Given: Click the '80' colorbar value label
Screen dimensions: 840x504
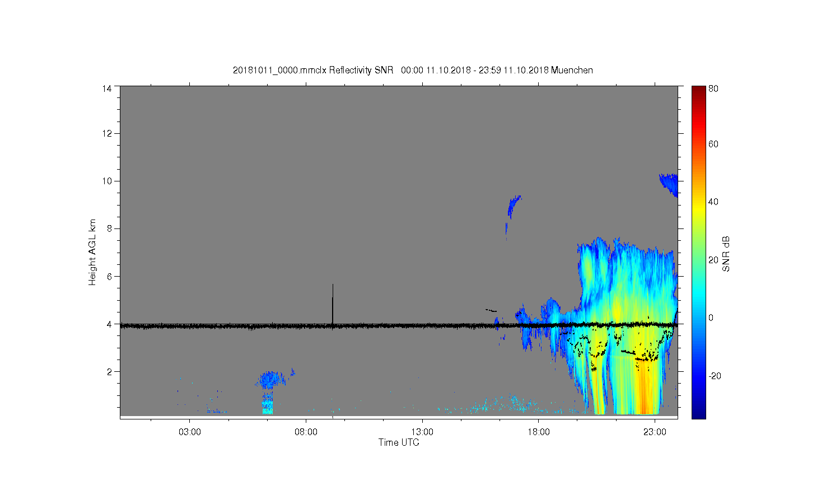Looking at the screenshot, I should [713, 88].
